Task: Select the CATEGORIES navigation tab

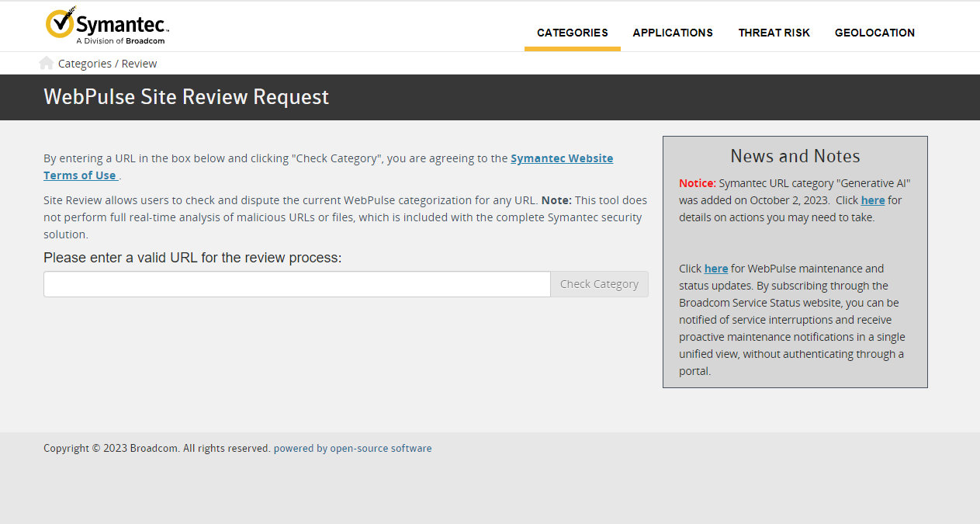Action: 572,33
